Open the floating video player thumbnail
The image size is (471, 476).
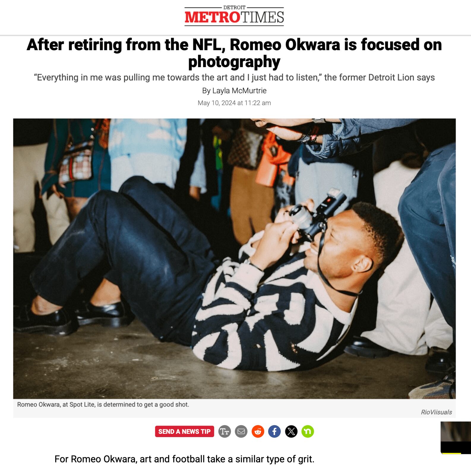[456, 437]
